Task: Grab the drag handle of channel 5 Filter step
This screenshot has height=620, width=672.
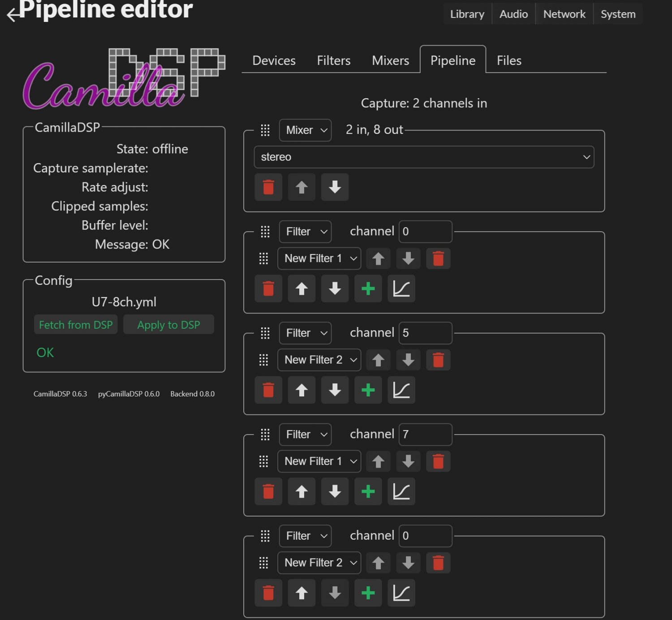Action: 265,333
